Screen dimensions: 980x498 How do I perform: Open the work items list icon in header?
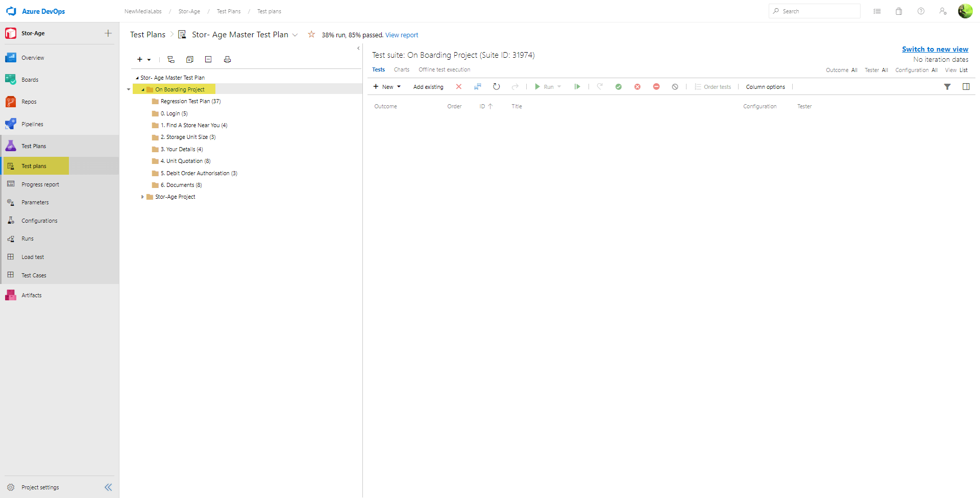pyautogui.click(x=877, y=11)
